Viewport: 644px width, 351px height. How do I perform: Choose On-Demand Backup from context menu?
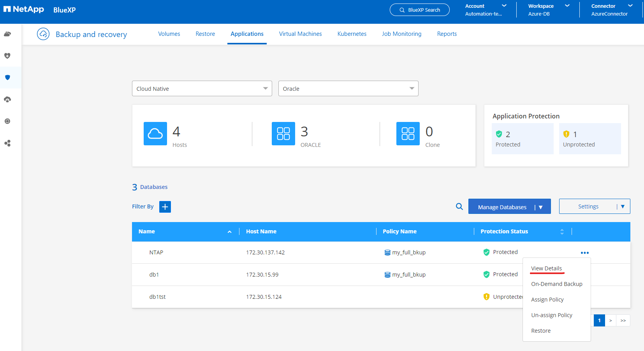coord(556,284)
